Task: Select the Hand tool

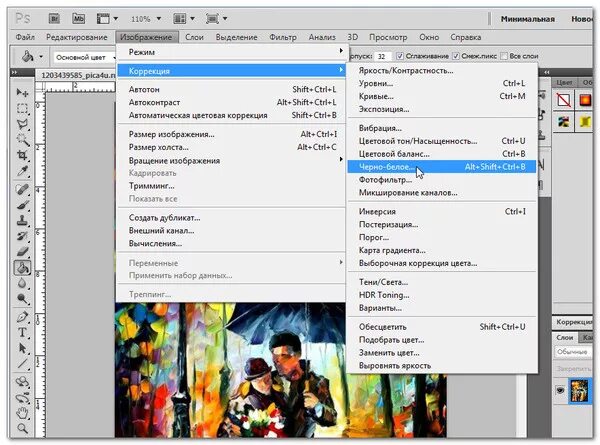Action: 22,413
